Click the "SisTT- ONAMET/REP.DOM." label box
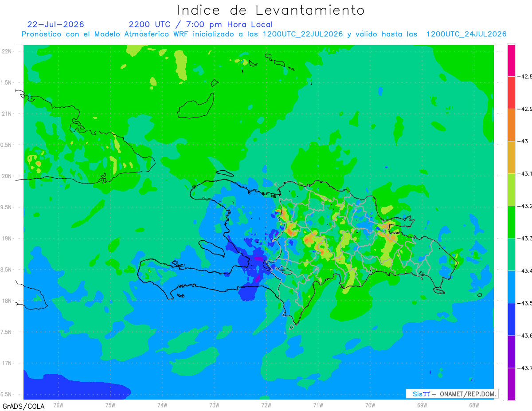Screen dimensions: 532x411 point(452,394)
